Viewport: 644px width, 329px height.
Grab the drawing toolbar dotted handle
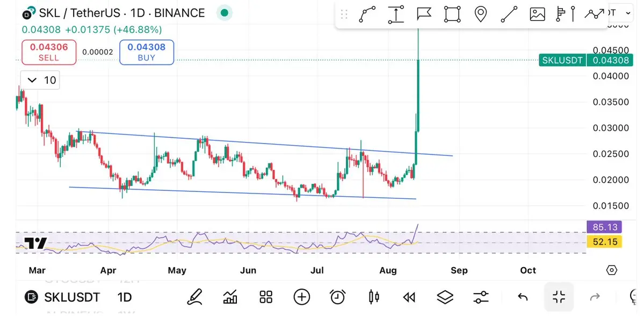click(x=344, y=15)
